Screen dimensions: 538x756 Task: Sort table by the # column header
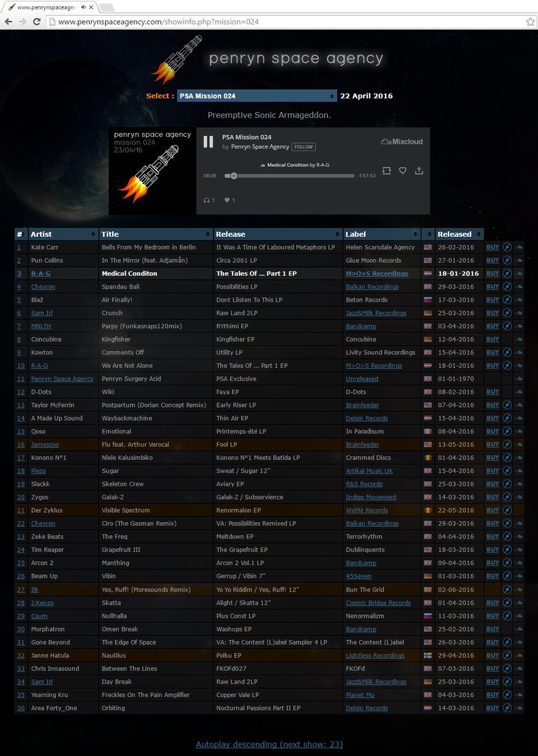click(x=20, y=234)
